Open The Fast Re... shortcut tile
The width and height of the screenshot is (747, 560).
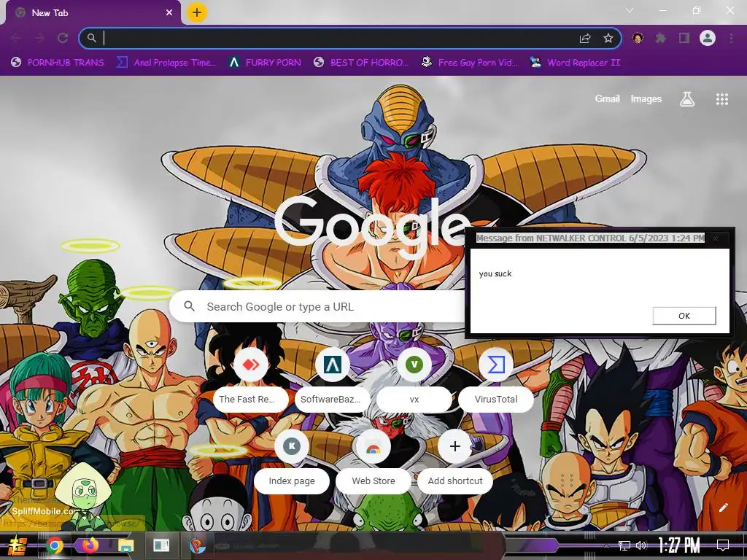pyautogui.click(x=251, y=380)
